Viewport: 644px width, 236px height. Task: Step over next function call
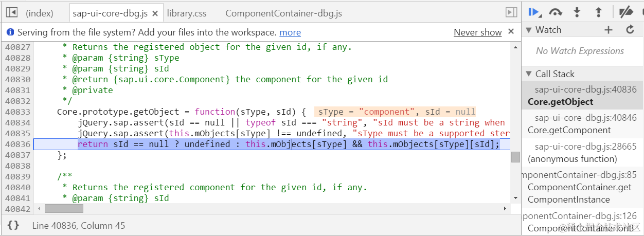click(556, 12)
